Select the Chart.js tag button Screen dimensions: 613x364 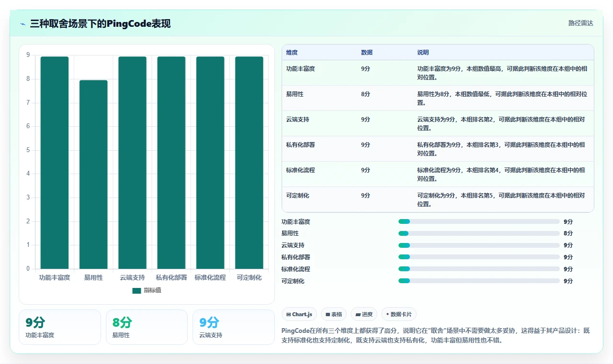pyautogui.click(x=299, y=314)
